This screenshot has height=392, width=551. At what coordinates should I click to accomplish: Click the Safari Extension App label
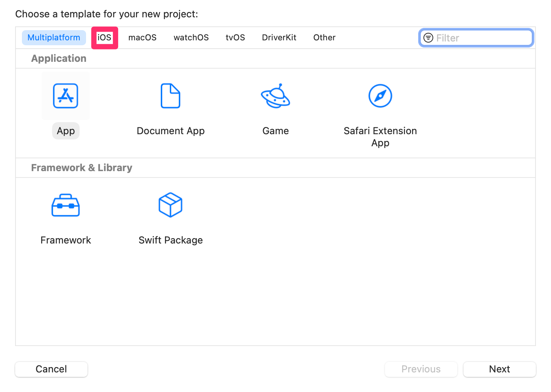click(x=380, y=137)
